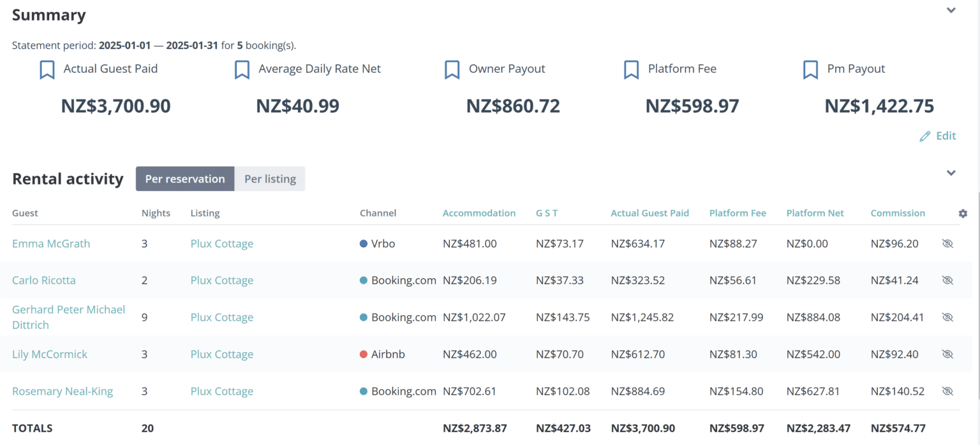Select the bookmark icon beside Average Daily Rate Net

[x=242, y=69]
